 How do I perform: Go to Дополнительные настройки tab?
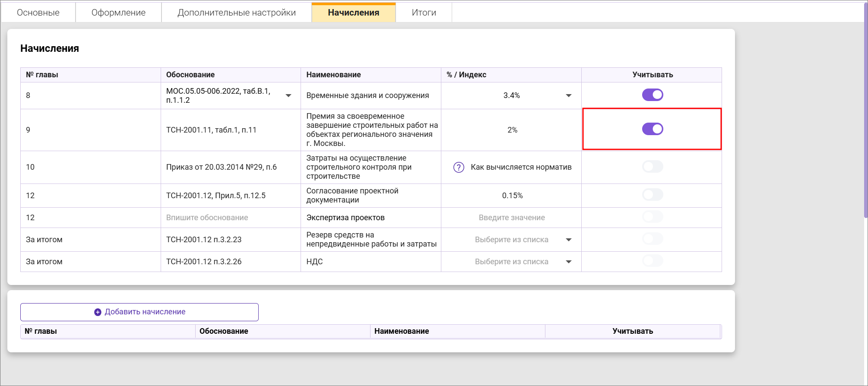point(237,13)
